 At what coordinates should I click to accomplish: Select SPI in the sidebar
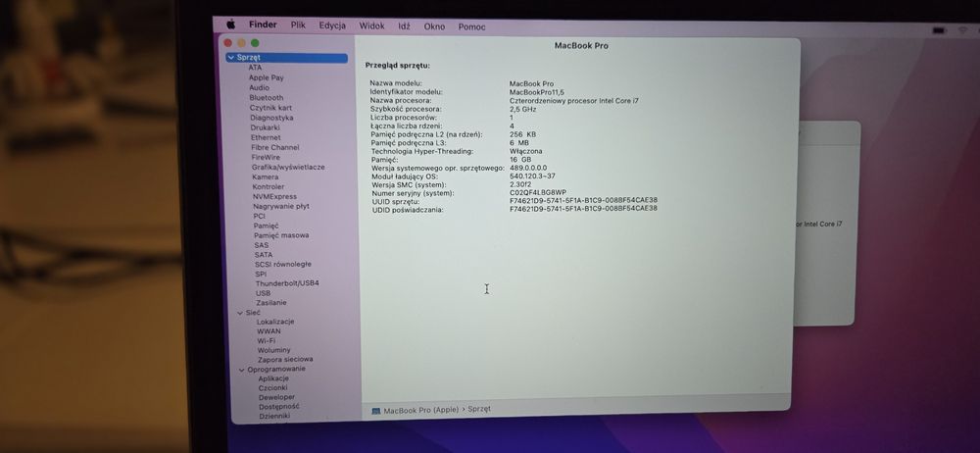(261, 274)
